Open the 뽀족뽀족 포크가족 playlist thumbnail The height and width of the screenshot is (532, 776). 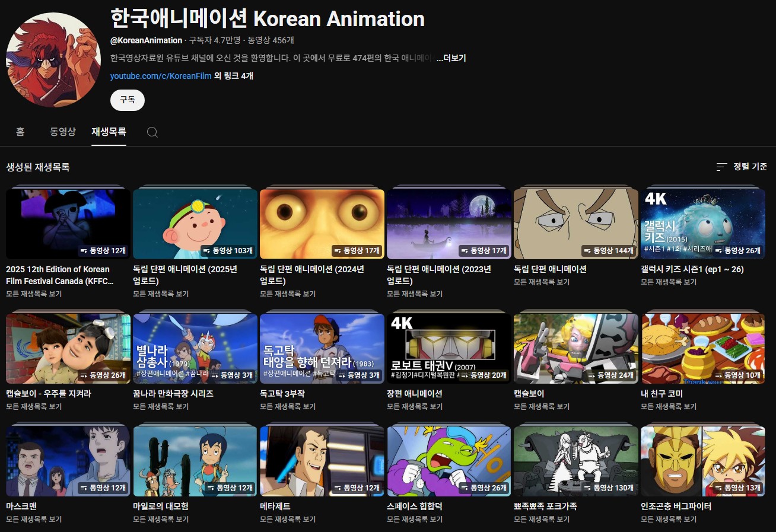pos(576,461)
